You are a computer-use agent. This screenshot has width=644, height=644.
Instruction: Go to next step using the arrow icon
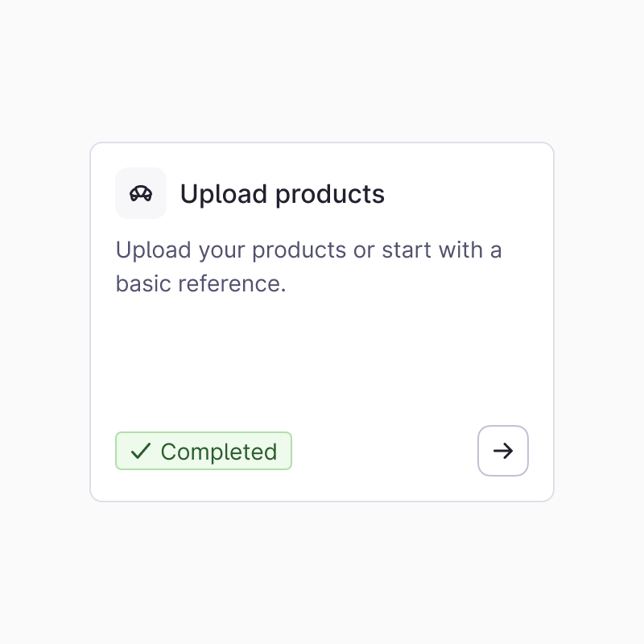pos(503,451)
